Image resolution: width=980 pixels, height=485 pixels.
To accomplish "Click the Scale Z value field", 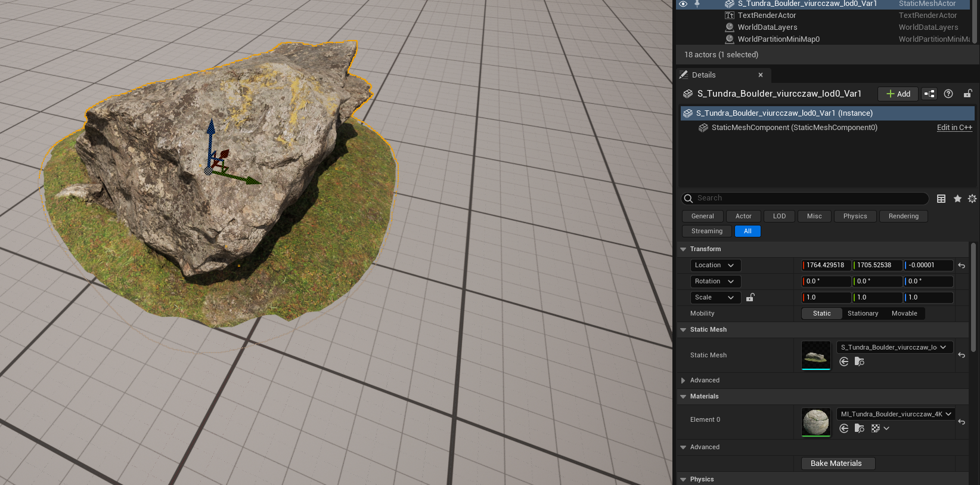I will [x=929, y=298].
